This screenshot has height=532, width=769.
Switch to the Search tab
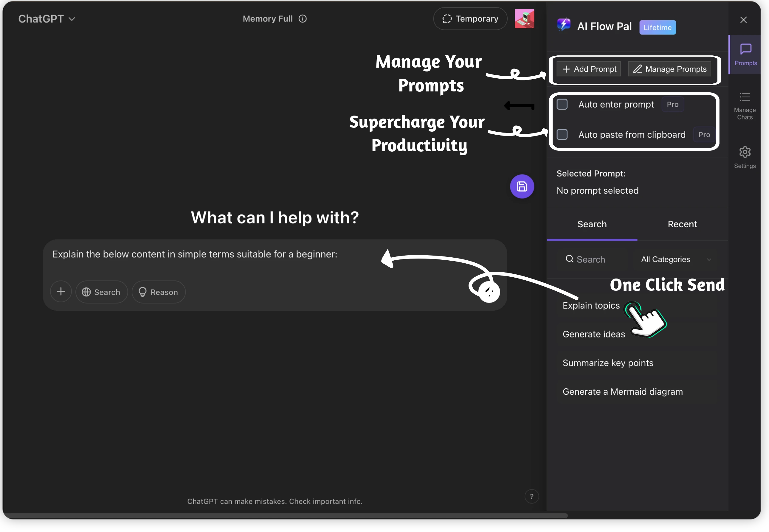(592, 224)
